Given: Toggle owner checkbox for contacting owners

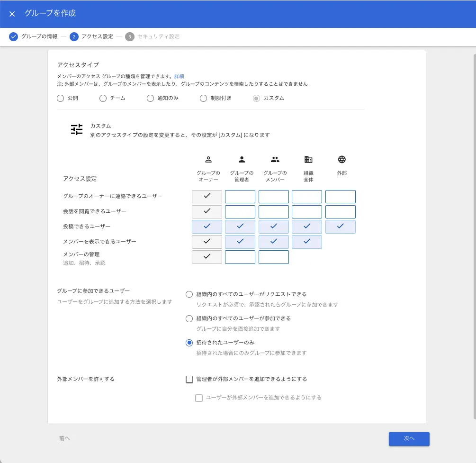Looking at the screenshot, I should 207,197.
